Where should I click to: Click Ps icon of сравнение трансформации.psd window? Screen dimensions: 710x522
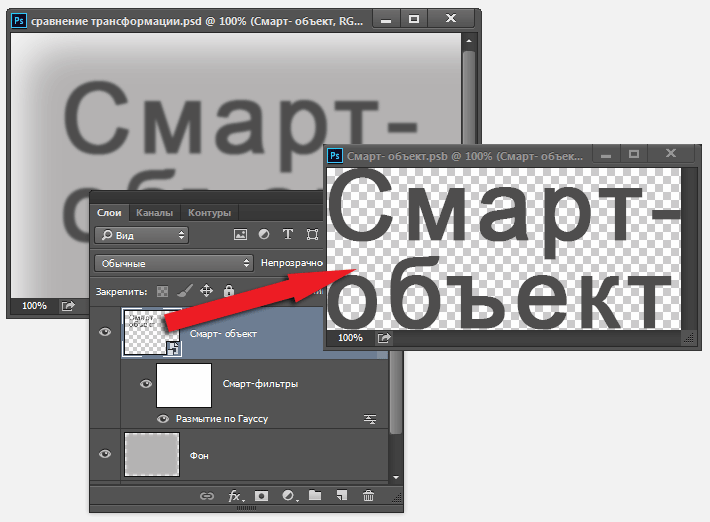coord(19,21)
